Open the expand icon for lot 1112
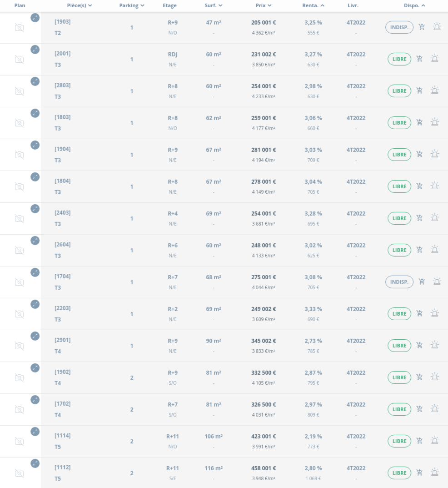 (35, 463)
